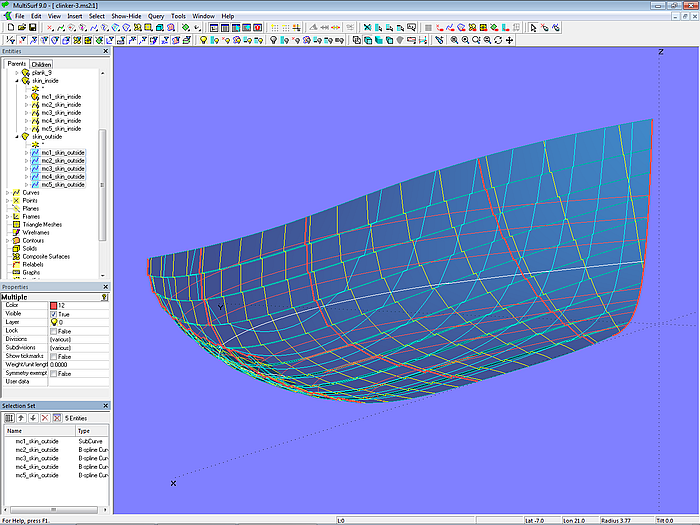
Task: Click the arrow Select mode icon
Action: click(x=533, y=28)
